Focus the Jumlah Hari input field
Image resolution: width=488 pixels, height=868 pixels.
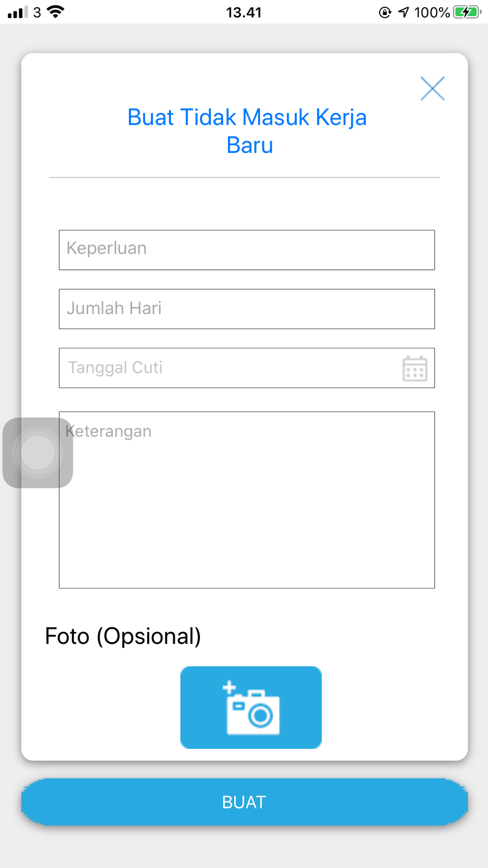[247, 309]
